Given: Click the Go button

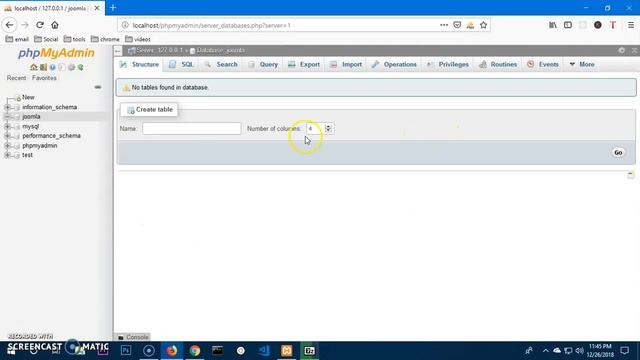Looking at the screenshot, I should (618, 152).
